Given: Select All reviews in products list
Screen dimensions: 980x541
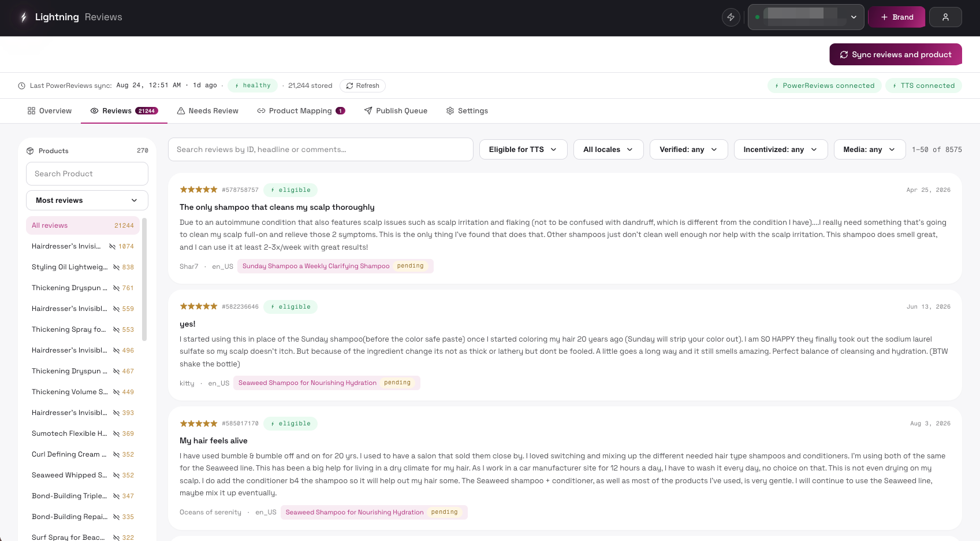Looking at the screenshot, I should point(83,225).
